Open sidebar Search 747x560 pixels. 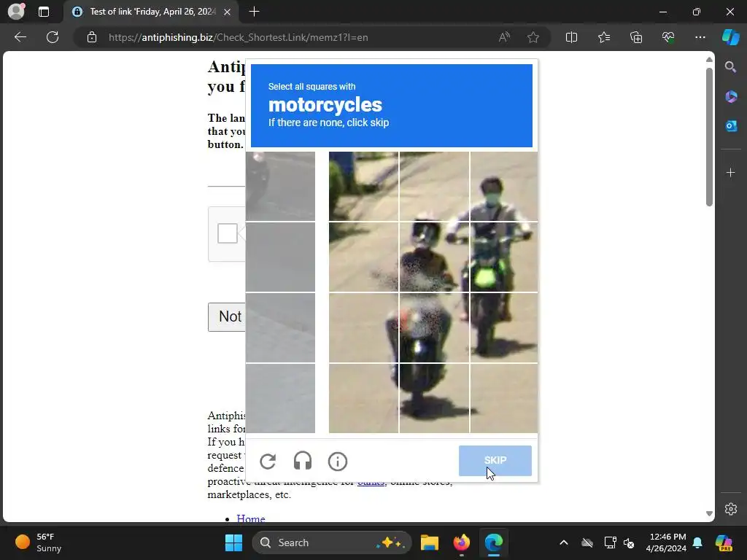[731, 67]
